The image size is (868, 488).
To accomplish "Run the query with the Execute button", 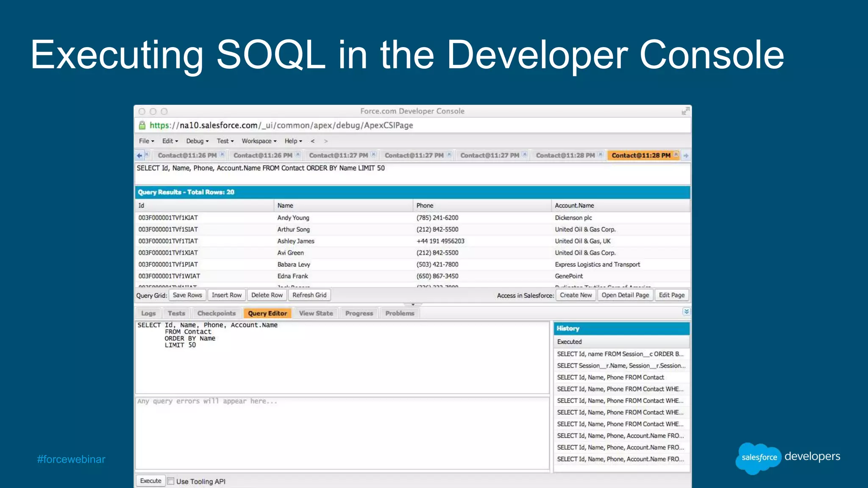I will [150, 481].
